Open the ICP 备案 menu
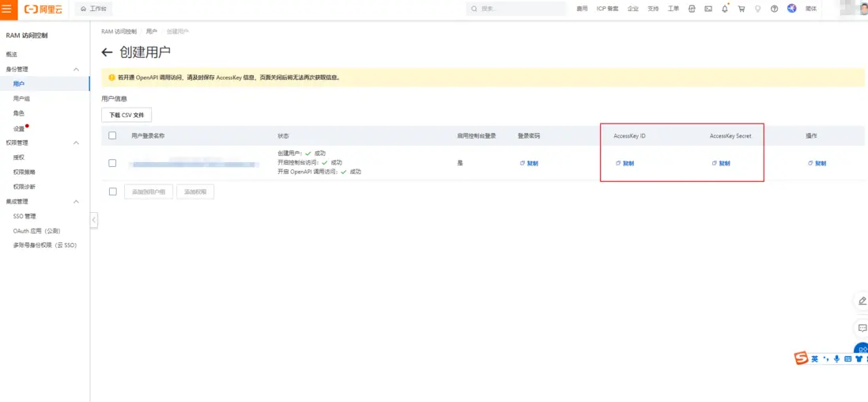This screenshot has width=868, height=402. tap(607, 9)
